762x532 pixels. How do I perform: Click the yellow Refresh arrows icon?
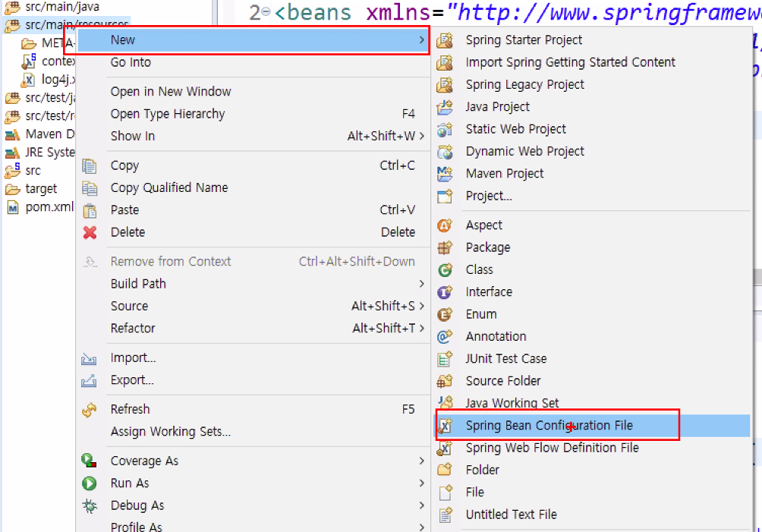pos(90,410)
